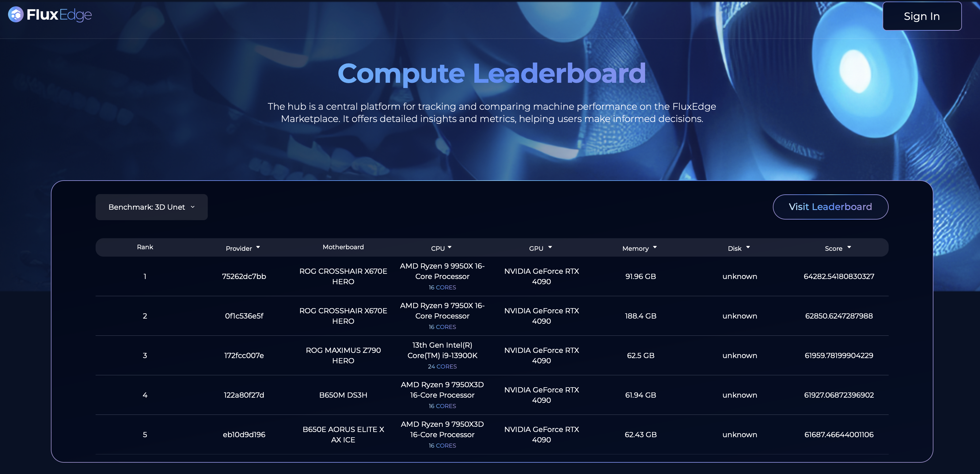
Task: Click memory value 61.94 GB
Action: point(641,395)
